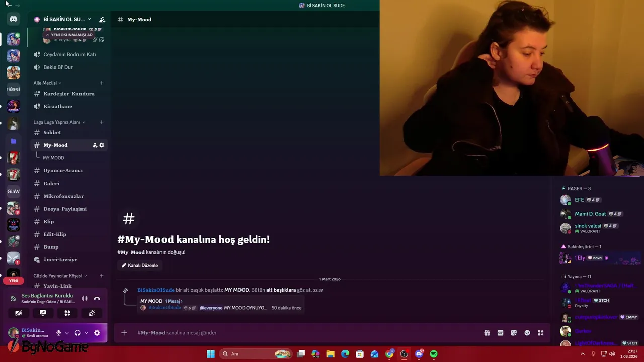This screenshot has width=644, height=362.
Task: Open OBS Studio from the taskbar
Action: pos(404,354)
